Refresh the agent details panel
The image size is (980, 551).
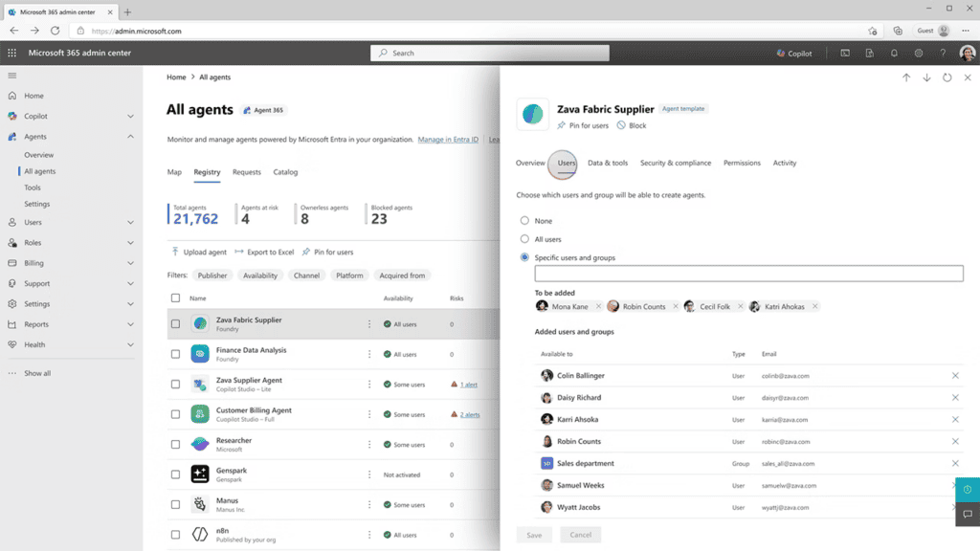coord(947,77)
